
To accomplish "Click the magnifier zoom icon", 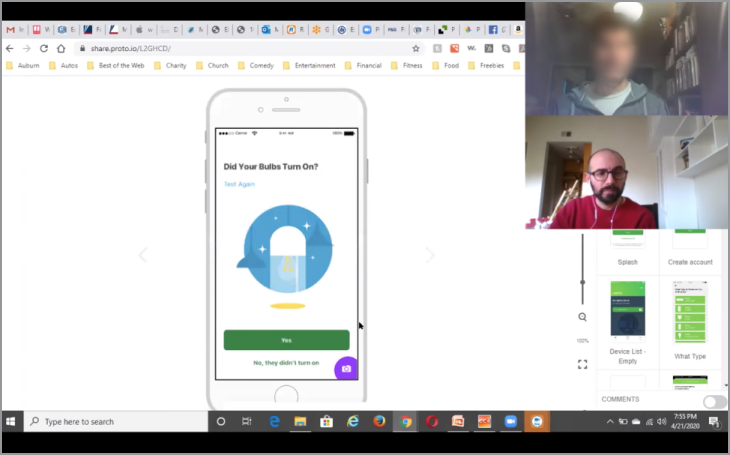I will 582,317.
